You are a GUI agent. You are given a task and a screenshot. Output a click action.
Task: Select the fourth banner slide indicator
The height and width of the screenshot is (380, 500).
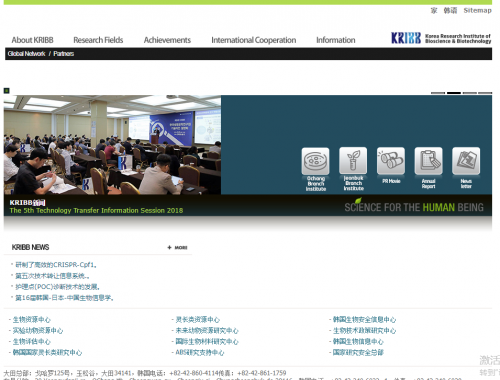485,93
